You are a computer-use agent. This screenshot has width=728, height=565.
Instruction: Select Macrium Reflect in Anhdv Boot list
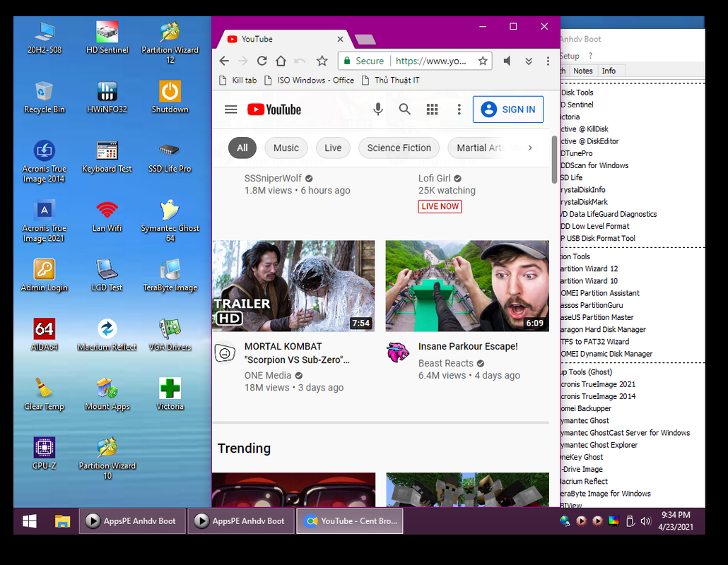click(584, 481)
